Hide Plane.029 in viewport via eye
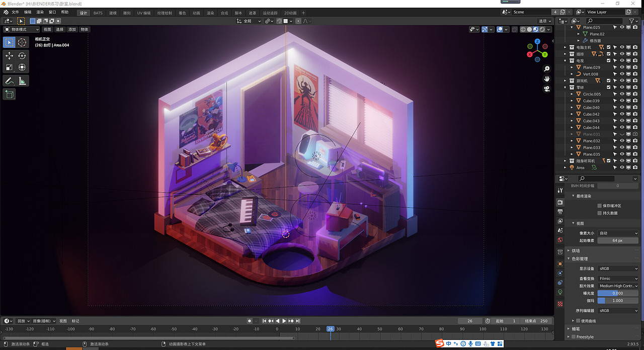This screenshot has height=350, width=644. pyautogui.click(x=622, y=67)
